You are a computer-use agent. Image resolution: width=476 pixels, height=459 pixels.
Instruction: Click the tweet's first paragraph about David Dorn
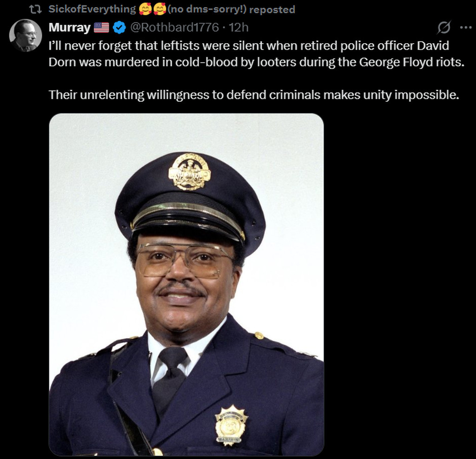coord(256,55)
